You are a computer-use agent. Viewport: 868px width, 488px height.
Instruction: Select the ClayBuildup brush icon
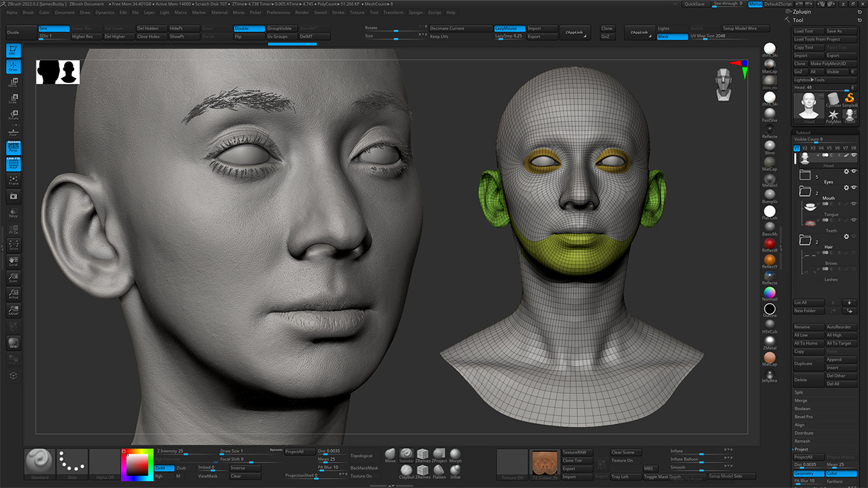407,470
